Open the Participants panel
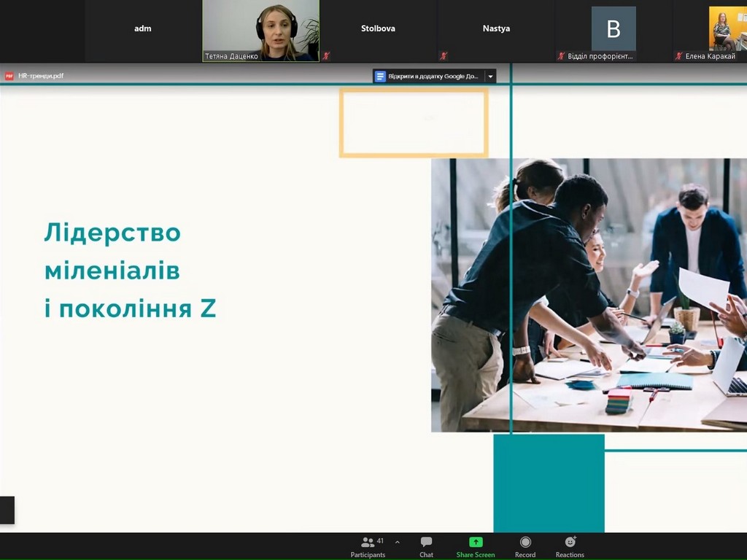This screenshot has height=560, width=747. pos(368,547)
